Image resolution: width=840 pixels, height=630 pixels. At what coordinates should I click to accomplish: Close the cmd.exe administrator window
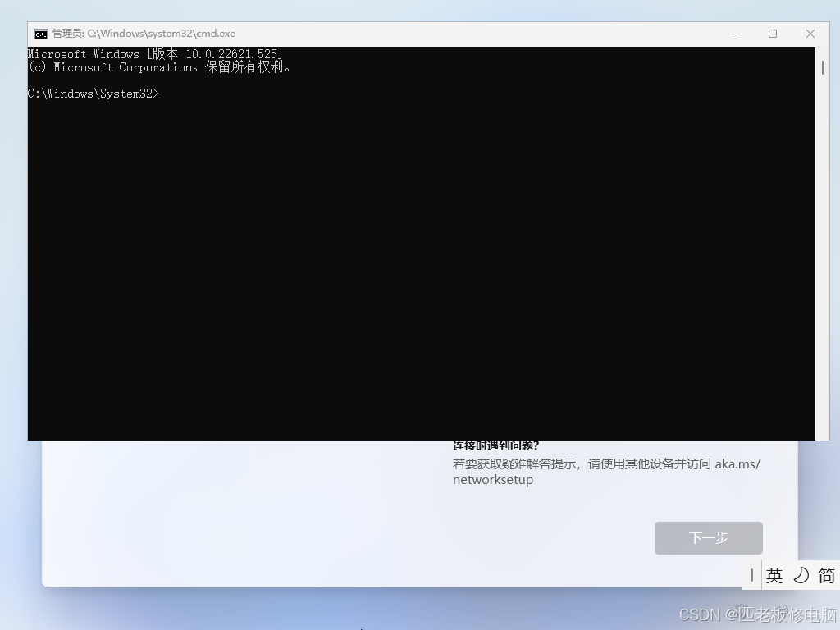point(810,34)
